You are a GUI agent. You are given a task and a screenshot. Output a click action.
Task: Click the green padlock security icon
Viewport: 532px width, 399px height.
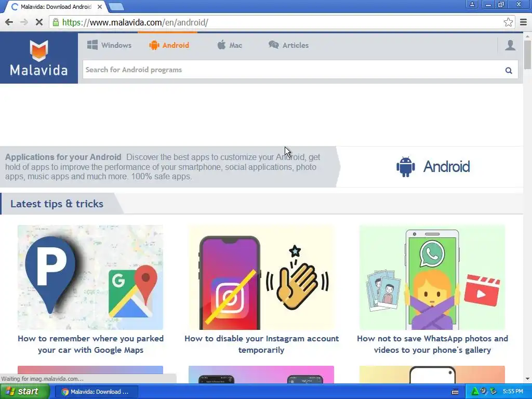(56, 22)
